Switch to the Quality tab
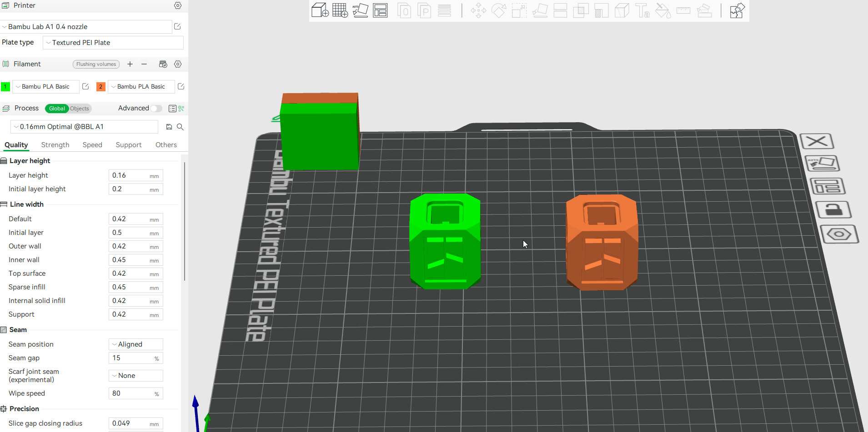This screenshot has width=868, height=432. pyautogui.click(x=16, y=145)
